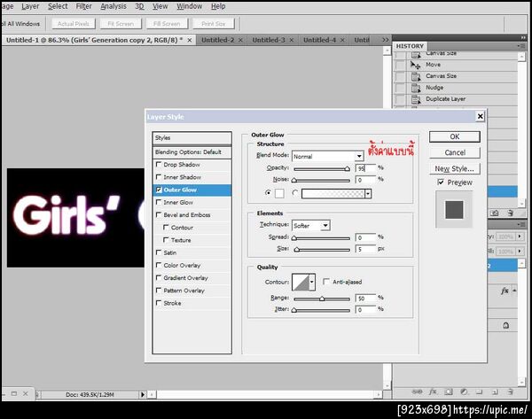
Task: Open the Window menu
Action: click(x=190, y=6)
